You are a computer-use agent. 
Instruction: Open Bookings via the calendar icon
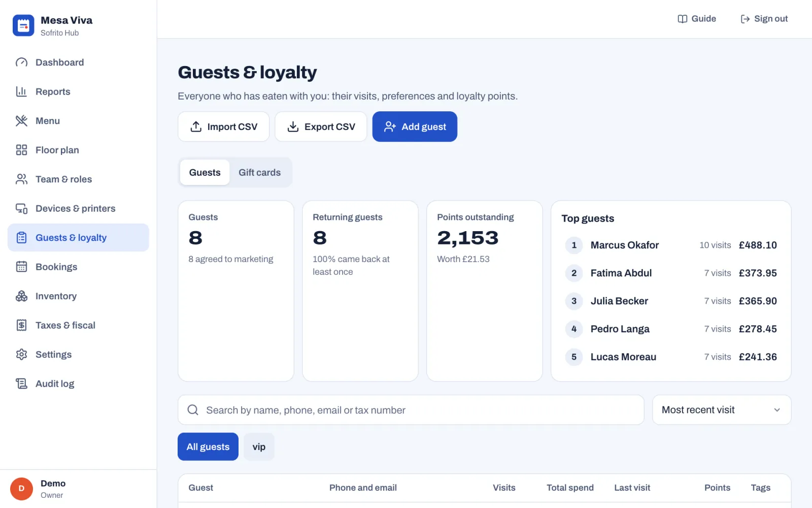[21, 267]
